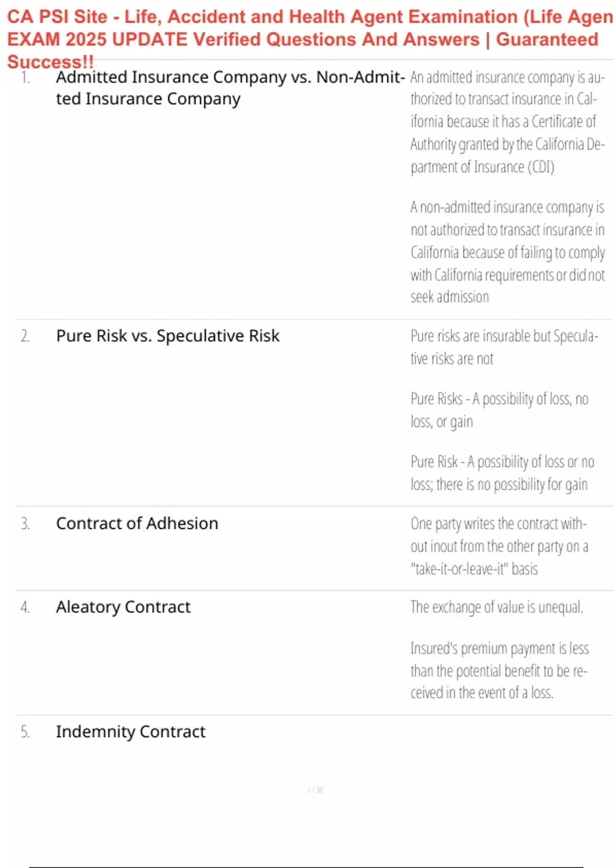
Task: Click the page number indicator at the bottom
Action: tap(315, 790)
